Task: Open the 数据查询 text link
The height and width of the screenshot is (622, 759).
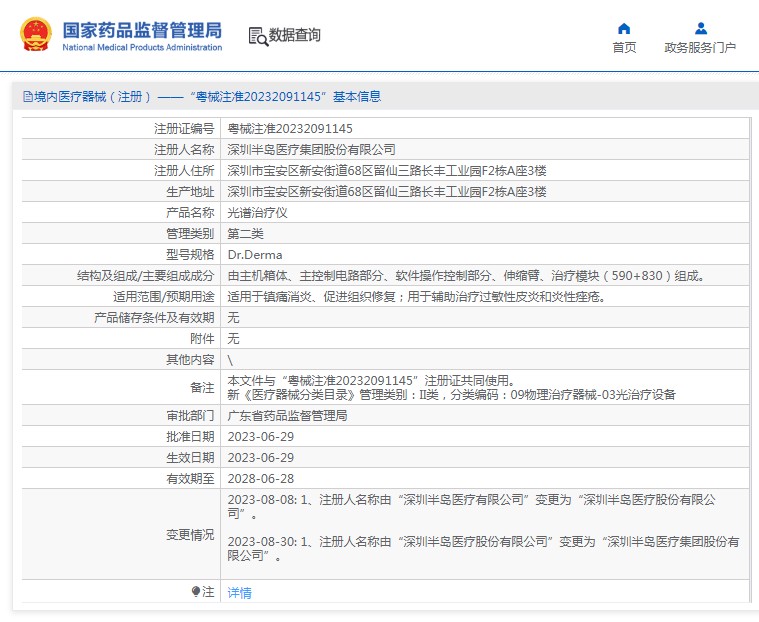Action: point(295,36)
